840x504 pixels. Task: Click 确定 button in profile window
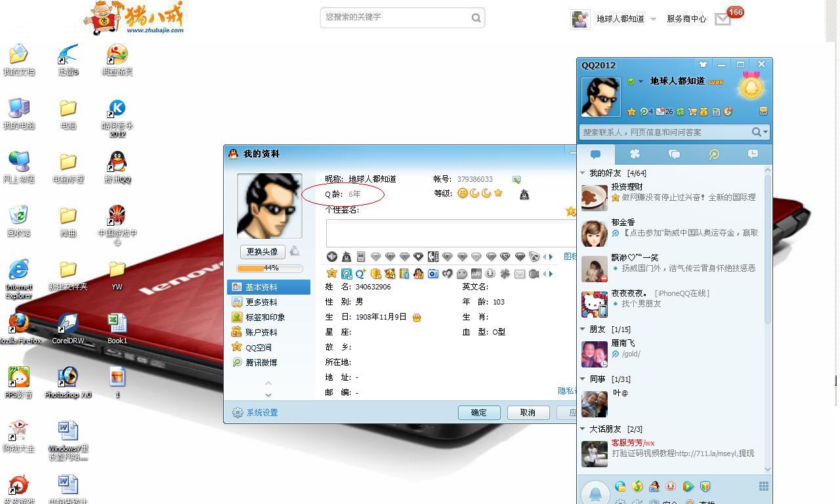click(479, 413)
